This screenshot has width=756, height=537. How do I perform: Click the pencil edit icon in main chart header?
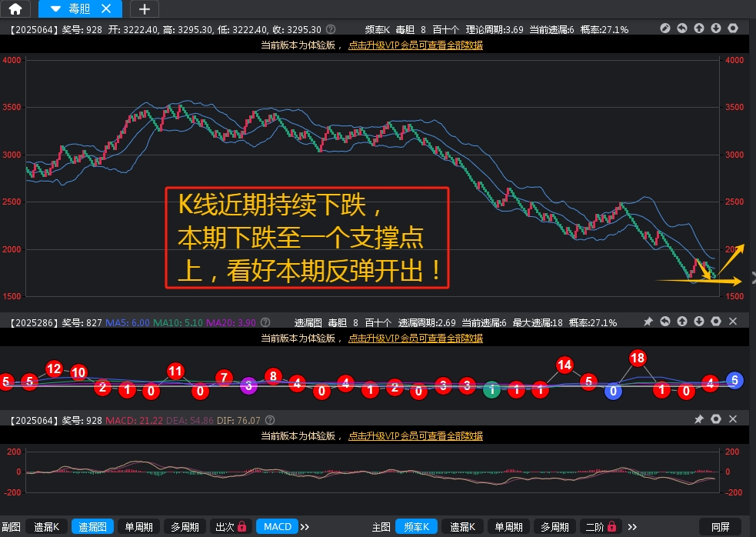[665, 28]
